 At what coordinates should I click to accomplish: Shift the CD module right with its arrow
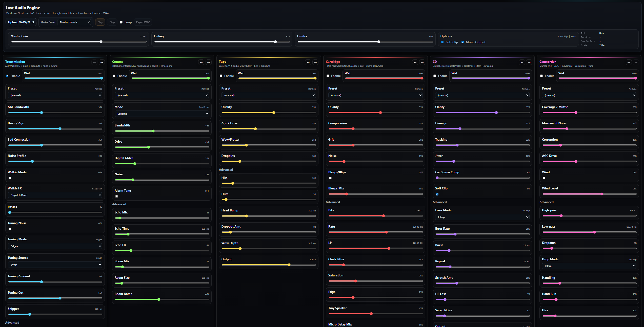pos(529,62)
